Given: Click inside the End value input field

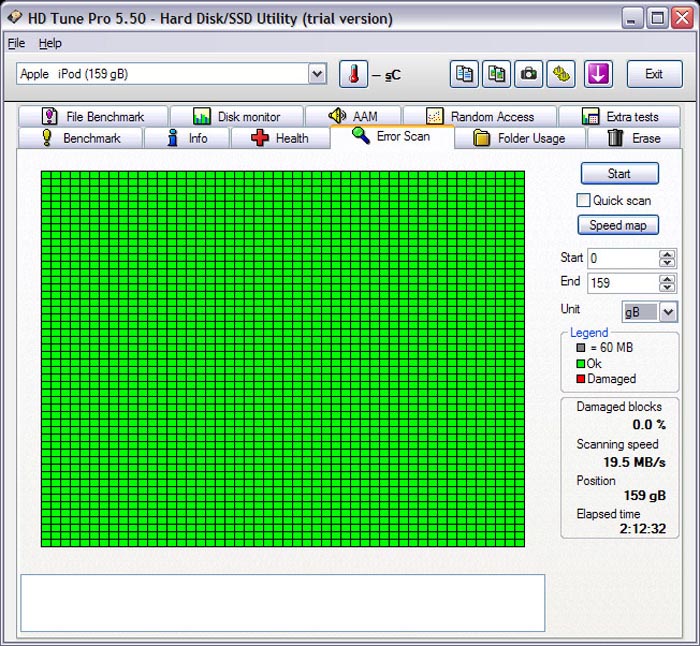Looking at the screenshot, I should pyautogui.click(x=622, y=283).
